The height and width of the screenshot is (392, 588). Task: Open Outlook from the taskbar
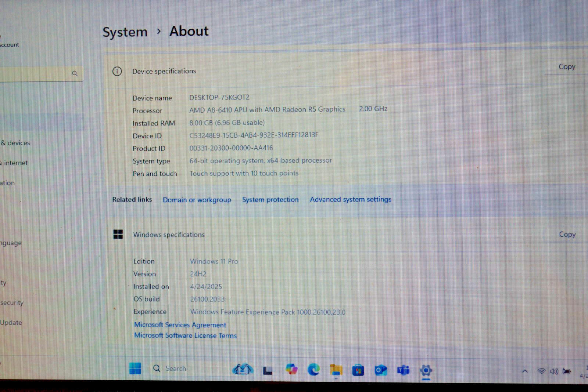point(381,370)
